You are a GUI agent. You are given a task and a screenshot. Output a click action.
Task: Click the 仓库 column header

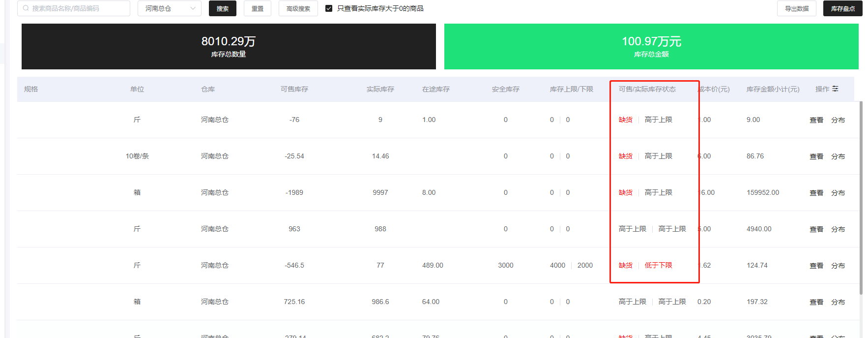pos(208,89)
